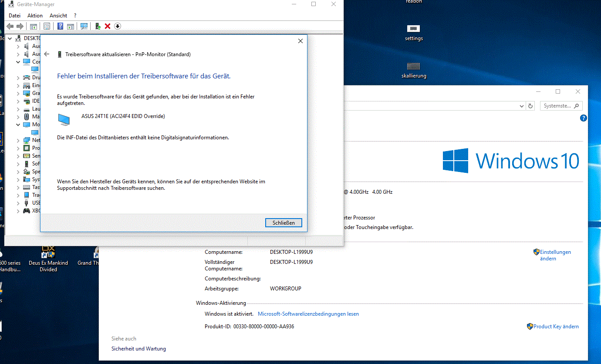Click the Update driver toolbar icon
The height and width of the screenshot is (364, 601).
[98, 26]
